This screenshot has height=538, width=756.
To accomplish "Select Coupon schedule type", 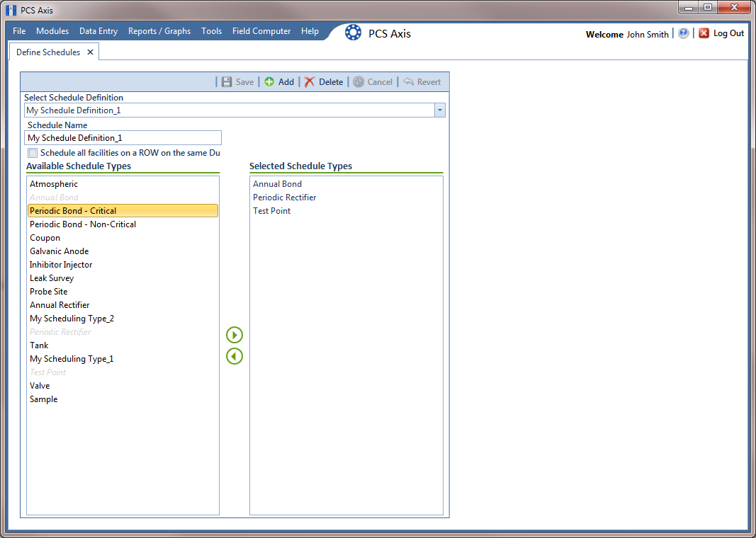I will [x=123, y=237].
